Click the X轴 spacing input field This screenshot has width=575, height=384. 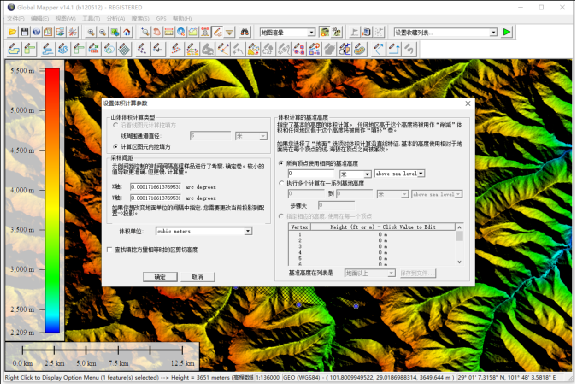click(x=155, y=187)
